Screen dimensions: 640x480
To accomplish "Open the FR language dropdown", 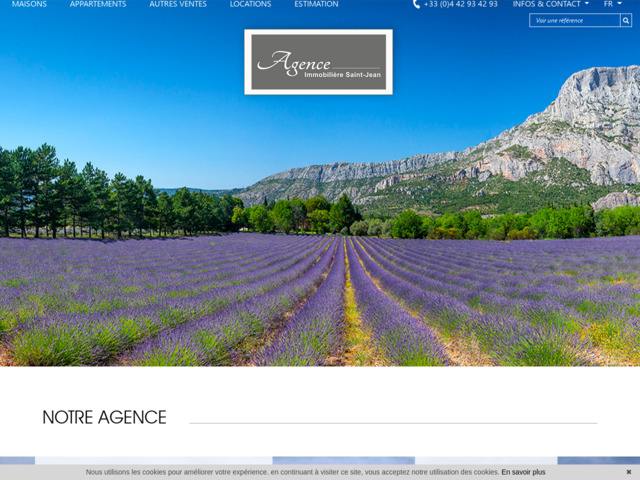I will click(608, 4).
